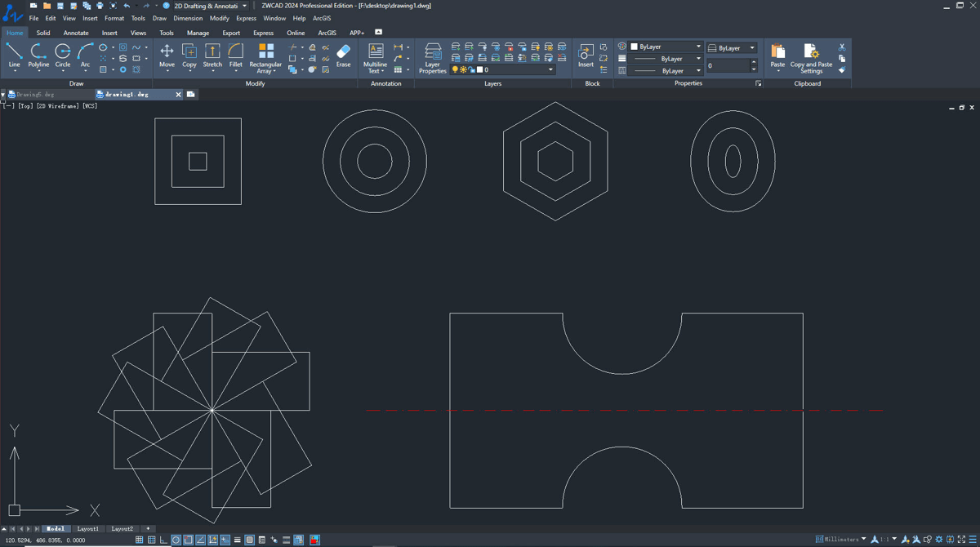The height and width of the screenshot is (547, 980).
Task: Switch to the Annotate ribbon tab
Action: (x=76, y=33)
